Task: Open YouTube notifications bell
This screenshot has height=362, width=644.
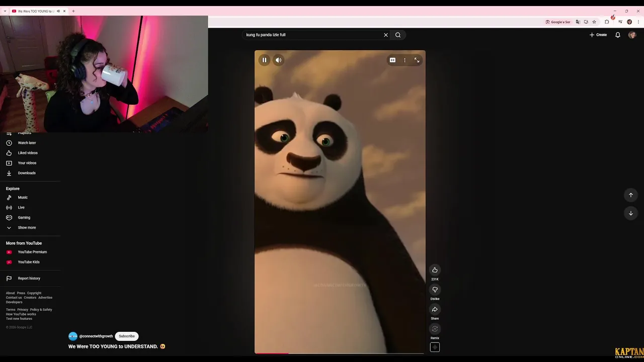Action: point(618,35)
